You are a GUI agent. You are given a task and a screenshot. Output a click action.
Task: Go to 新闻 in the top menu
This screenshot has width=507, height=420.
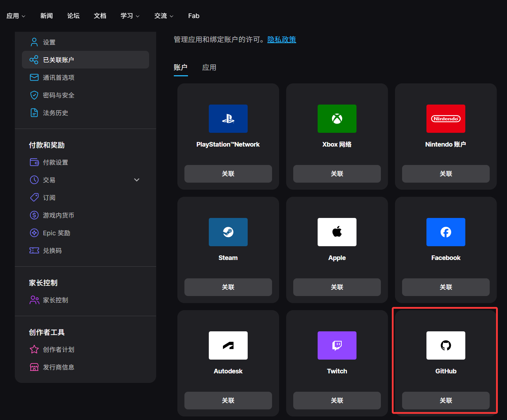tap(47, 16)
